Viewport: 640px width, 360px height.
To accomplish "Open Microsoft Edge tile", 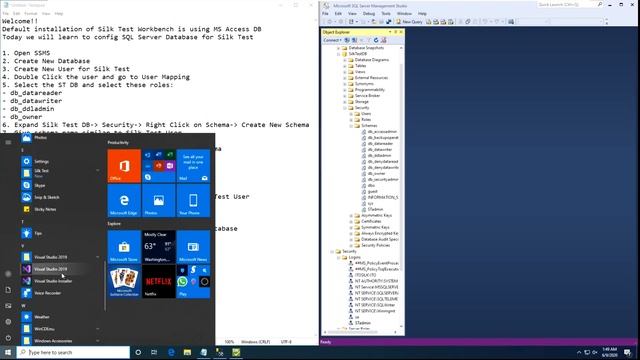I will coord(124,200).
